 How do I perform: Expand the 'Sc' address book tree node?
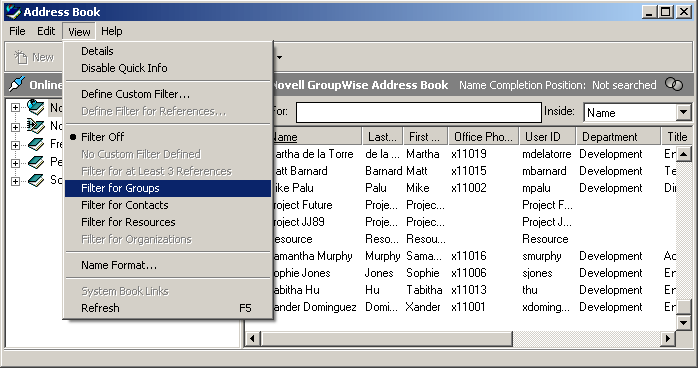click(x=15, y=182)
